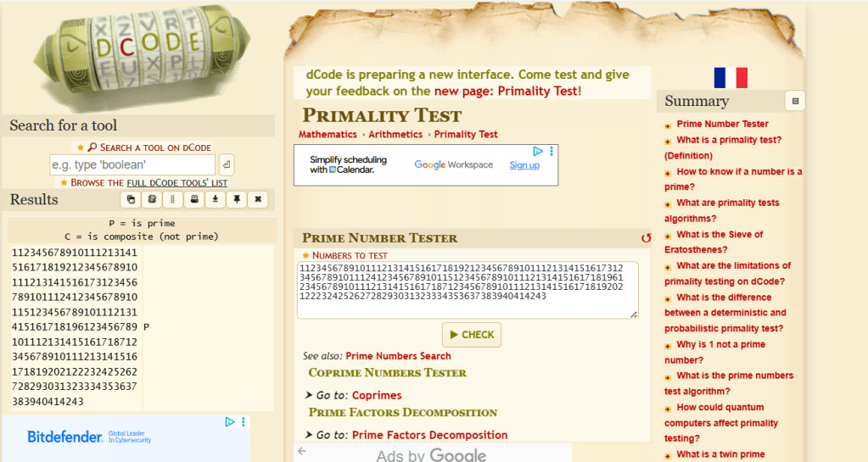The image size is (868, 462).
Task: Open the Mathematics breadcrumb
Action: [x=328, y=135]
